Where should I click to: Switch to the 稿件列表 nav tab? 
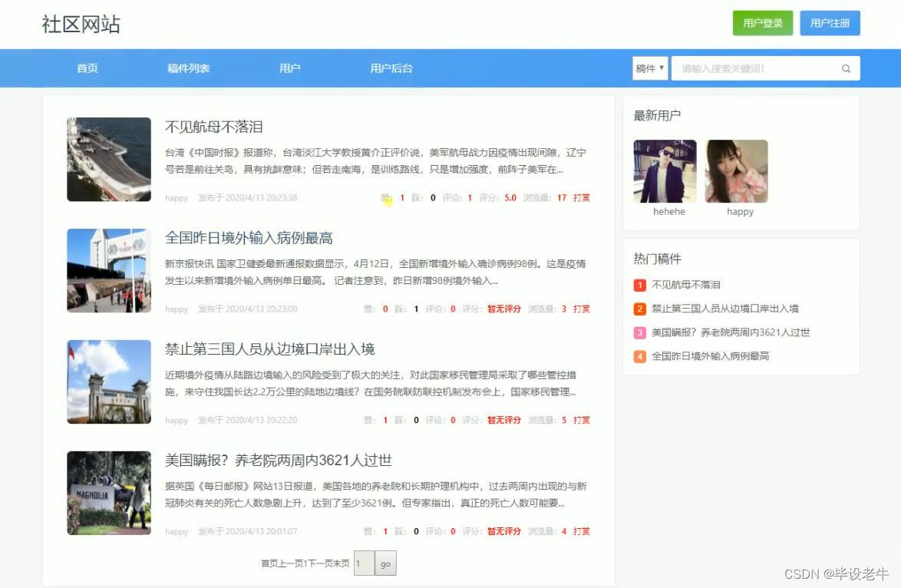click(x=188, y=68)
